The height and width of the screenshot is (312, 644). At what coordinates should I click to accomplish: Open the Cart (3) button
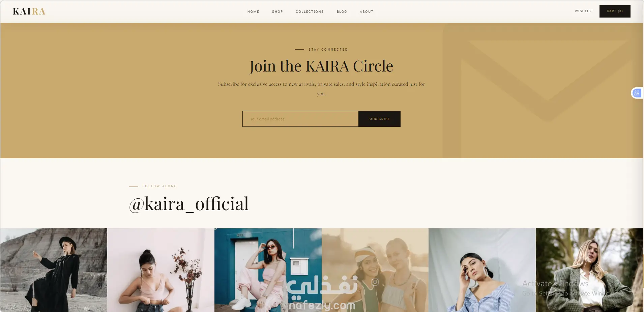[615, 11]
